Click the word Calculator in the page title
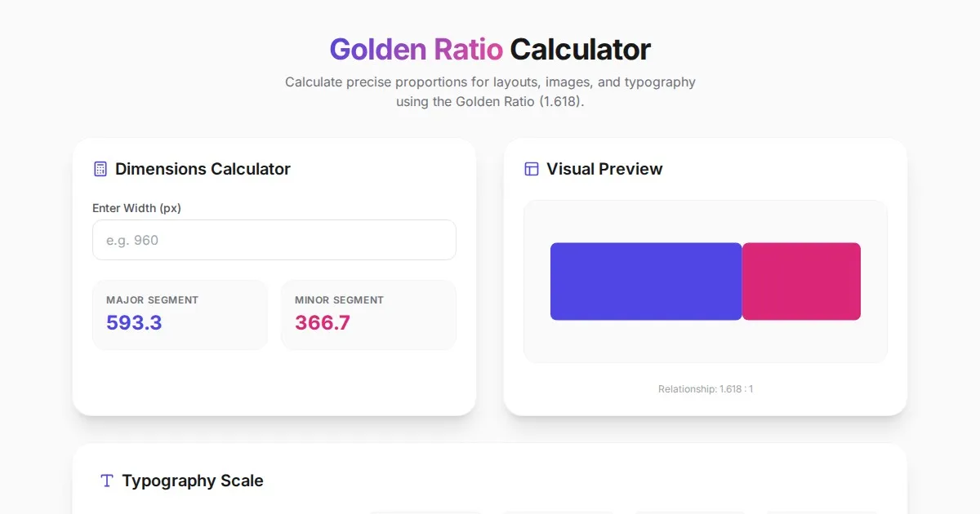Viewport: 980px width, 514px height. coord(580,50)
